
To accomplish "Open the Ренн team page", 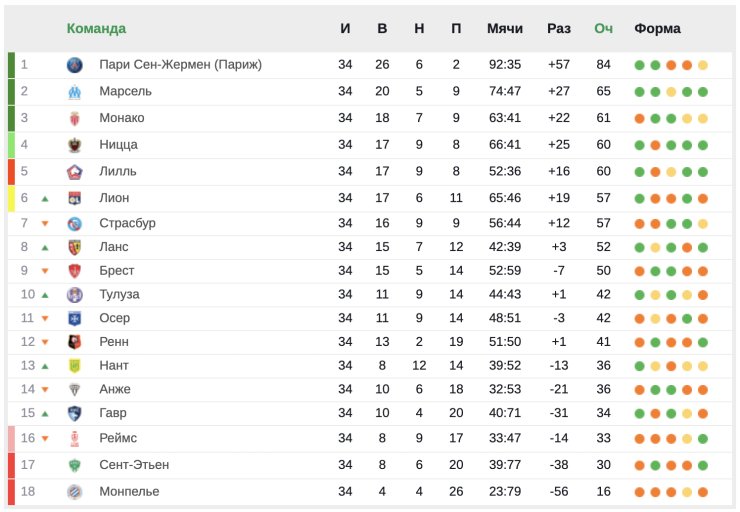I will pyautogui.click(x=114, y=342).
